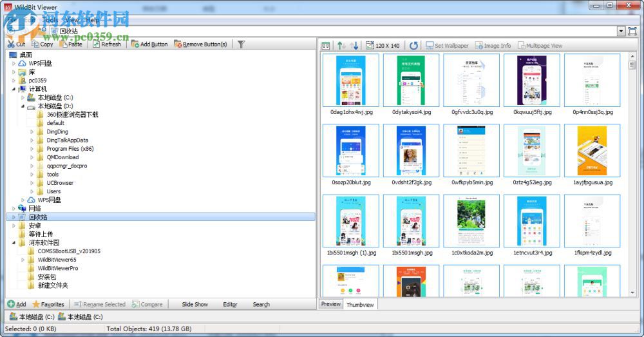
Task: Open the filter funnel icon
Action: 241,44
